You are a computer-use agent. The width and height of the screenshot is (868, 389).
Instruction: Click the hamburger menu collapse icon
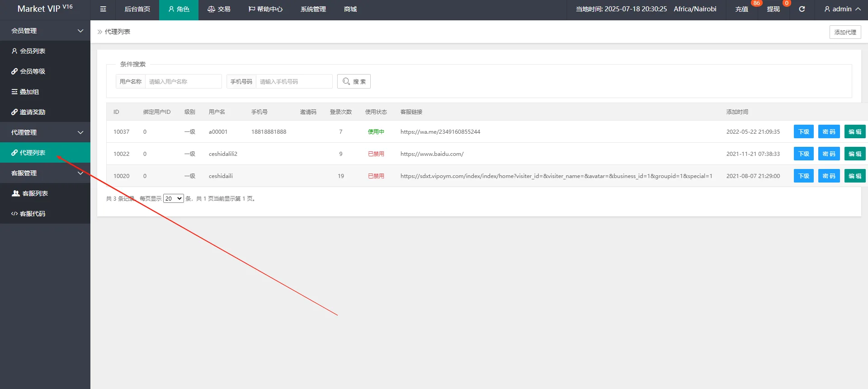(x=103, y=9)
